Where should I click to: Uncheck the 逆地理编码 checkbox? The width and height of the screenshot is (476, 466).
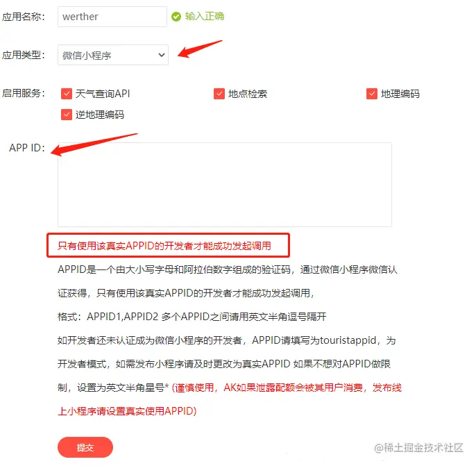(x=67, y=115)
